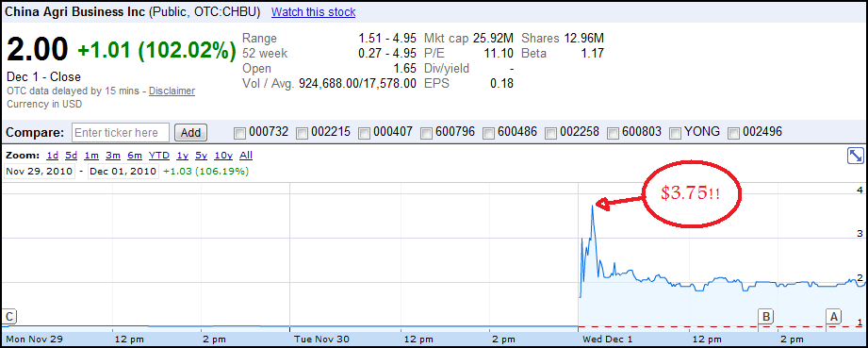868x348 pixels.
Task: Click the EPS value 0.18
Action: point(502,84)
